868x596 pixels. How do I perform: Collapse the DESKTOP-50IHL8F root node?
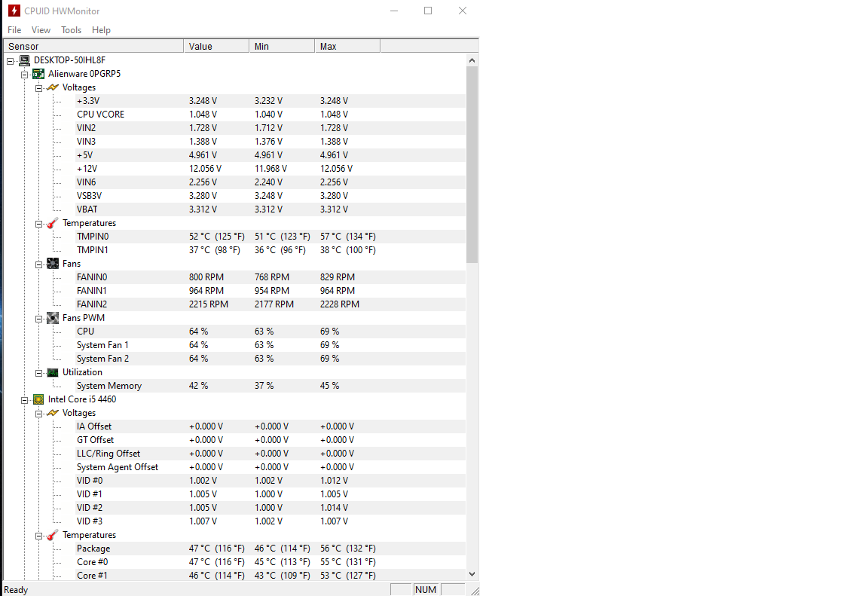(10, 61)
